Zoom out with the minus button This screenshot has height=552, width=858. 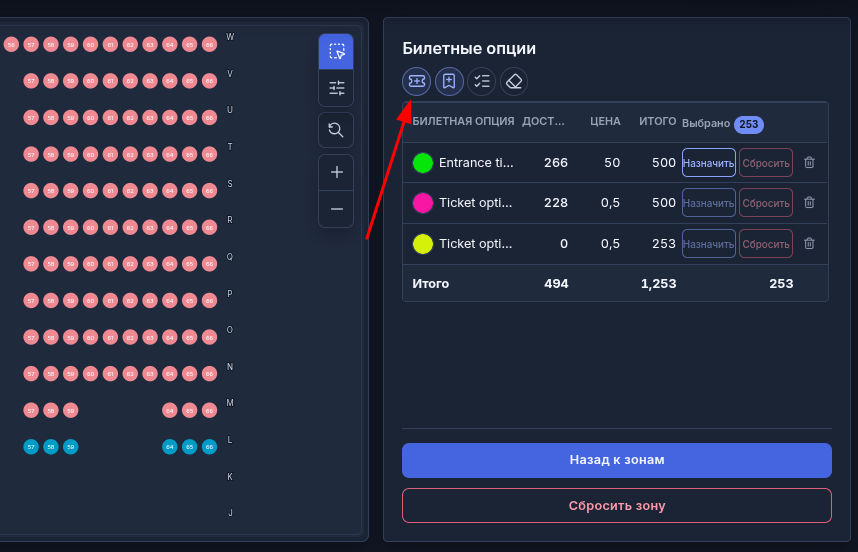(x=336, y=209)
